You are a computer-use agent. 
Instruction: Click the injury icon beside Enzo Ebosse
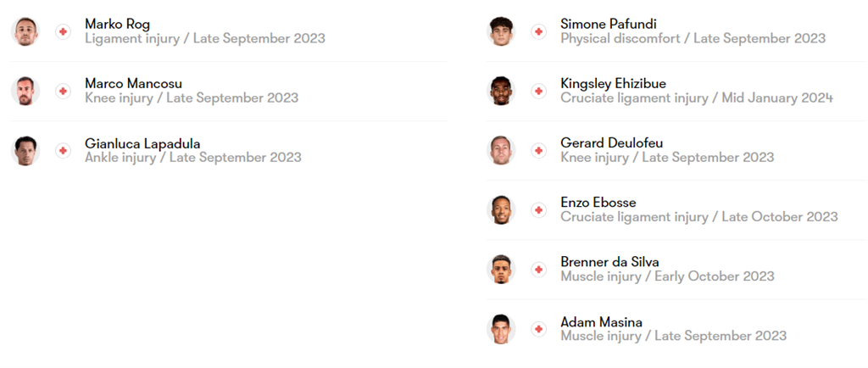[x=538, y=209]
